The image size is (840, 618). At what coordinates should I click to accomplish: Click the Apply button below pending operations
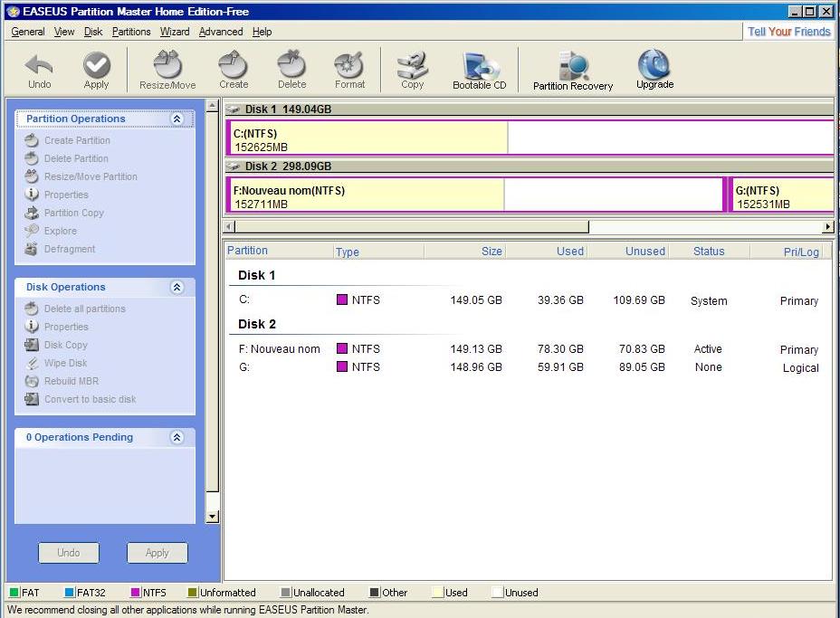[x=157, y=553]
